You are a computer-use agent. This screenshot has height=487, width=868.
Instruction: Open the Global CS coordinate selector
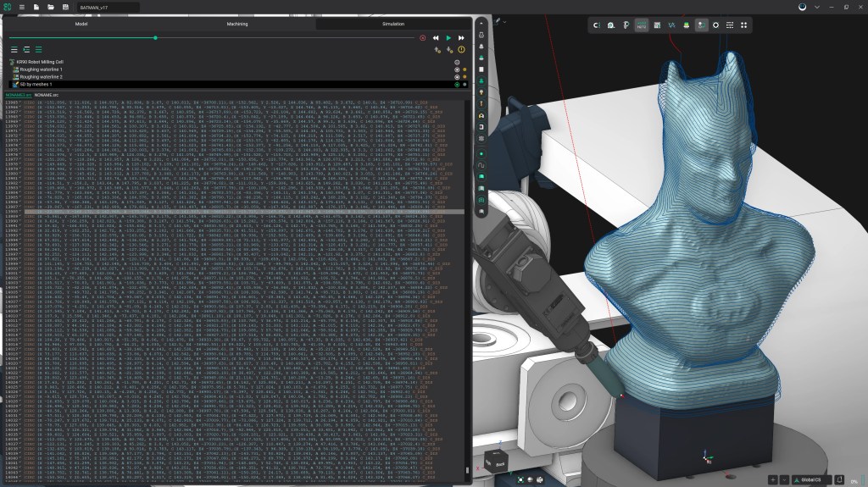click(x=811, y=480)
